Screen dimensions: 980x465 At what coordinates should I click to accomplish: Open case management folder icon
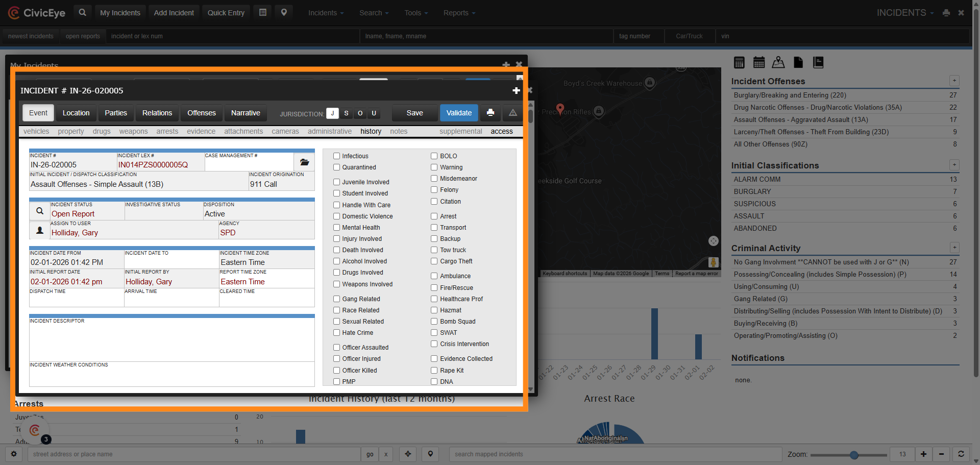[304, 162]
